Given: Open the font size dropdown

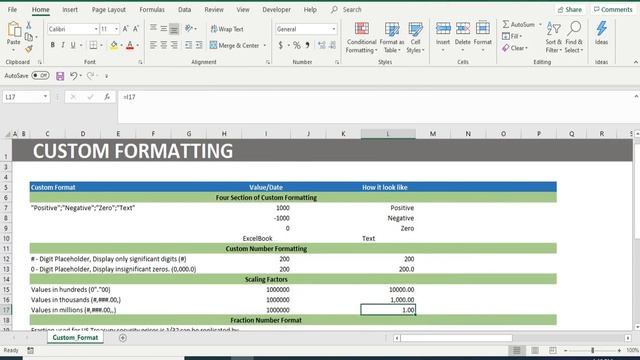Looking at the screenshot, I should coord(116,29).
